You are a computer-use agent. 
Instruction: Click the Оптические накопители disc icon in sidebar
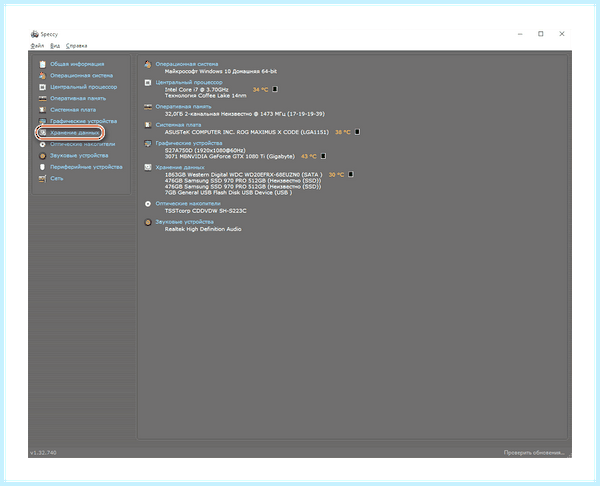[42, 144]
